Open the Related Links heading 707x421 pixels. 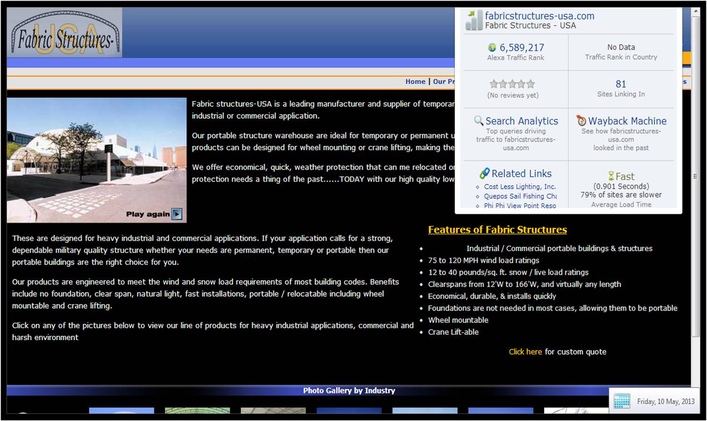point(521,174)
